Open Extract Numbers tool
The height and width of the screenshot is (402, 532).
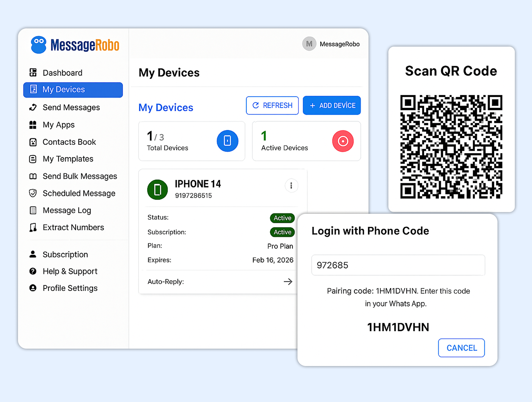click(x=73, y=227)
